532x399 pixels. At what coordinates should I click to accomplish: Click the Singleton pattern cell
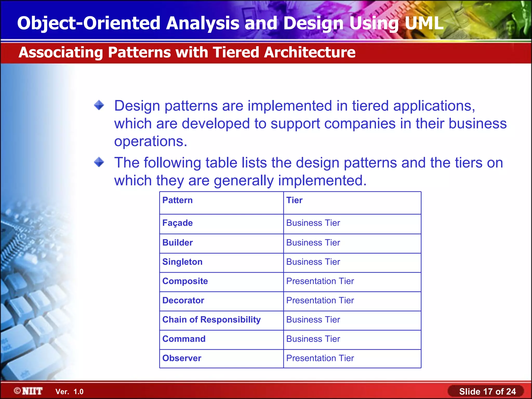coord(182,262)
